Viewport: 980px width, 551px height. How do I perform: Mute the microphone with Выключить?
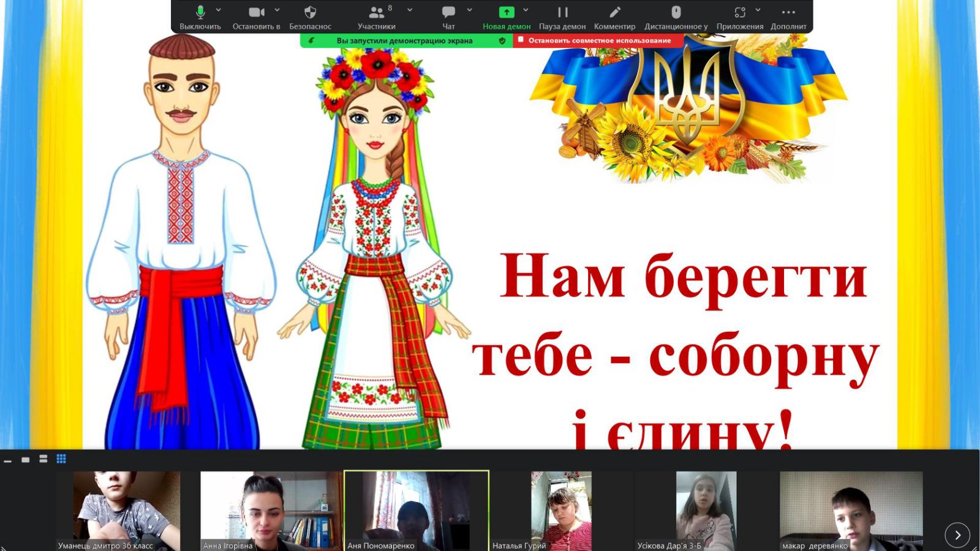point(200,17)
